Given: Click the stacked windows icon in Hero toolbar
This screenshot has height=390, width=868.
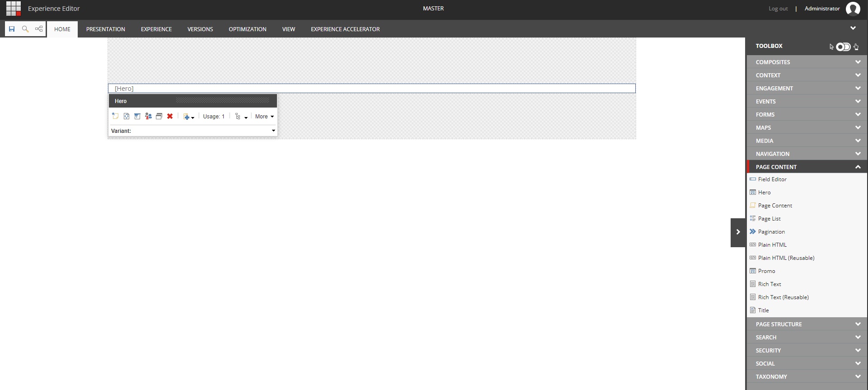Looking at the screenshot, I should [159, 116].
